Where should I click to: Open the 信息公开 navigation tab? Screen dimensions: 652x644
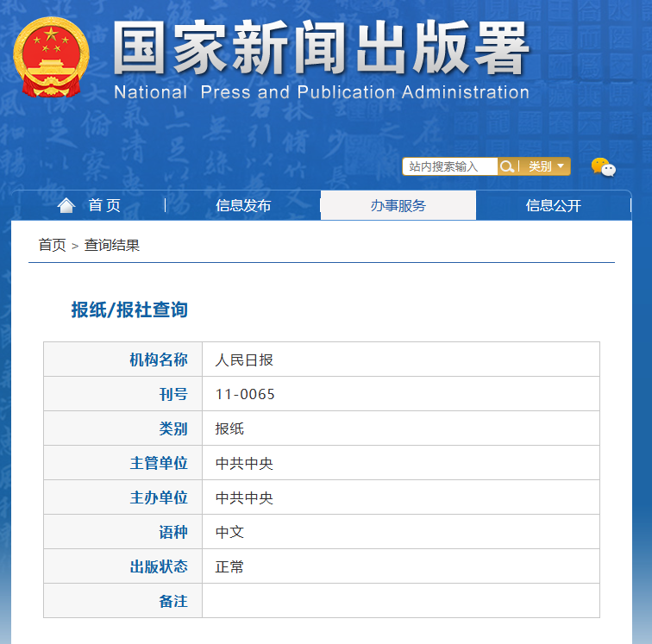click(553, 205)
